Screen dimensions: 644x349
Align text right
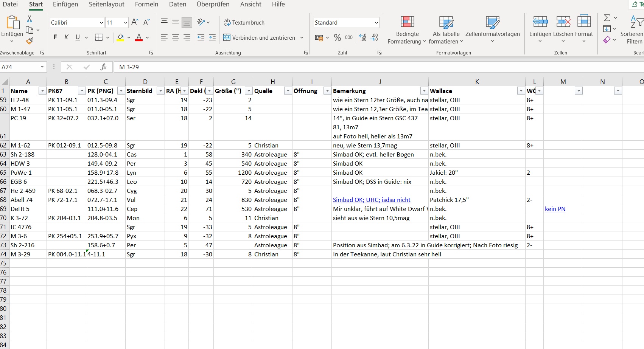pyautogui.click(x=187, y=37)
